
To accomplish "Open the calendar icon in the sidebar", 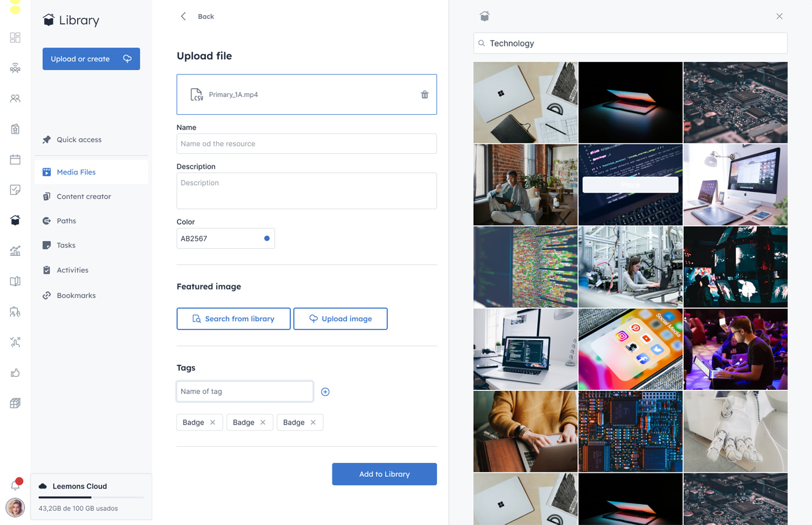I will pyautogui.click(x=15, y=160).
